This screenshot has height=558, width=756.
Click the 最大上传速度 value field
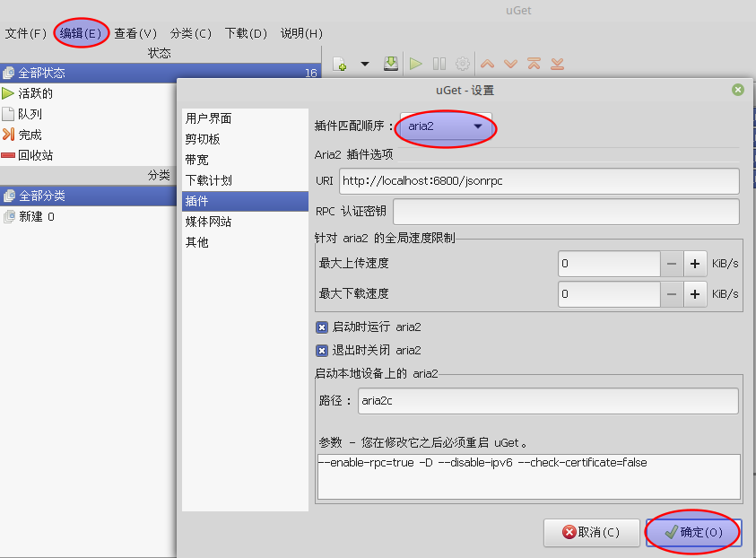click(609, 264)
